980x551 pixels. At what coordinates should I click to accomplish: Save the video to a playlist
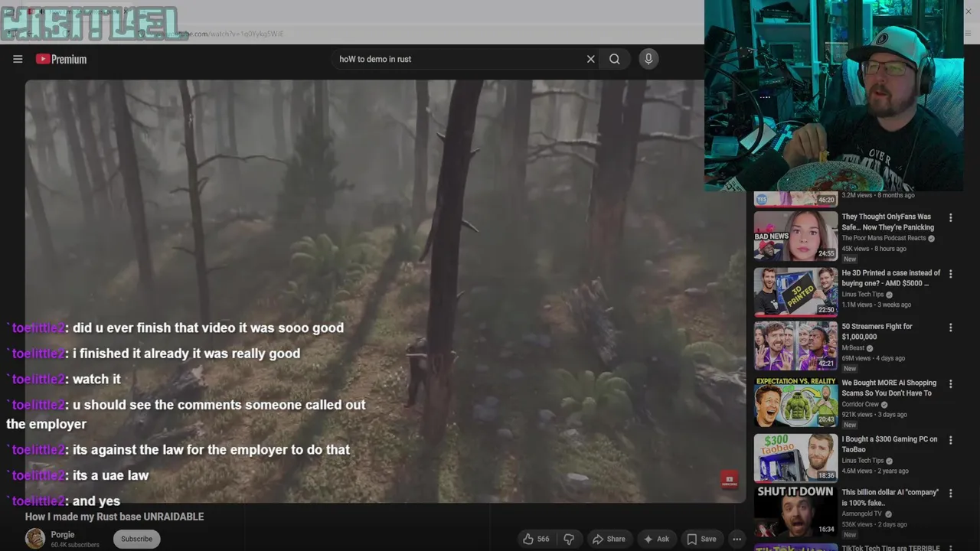[701, 539]
